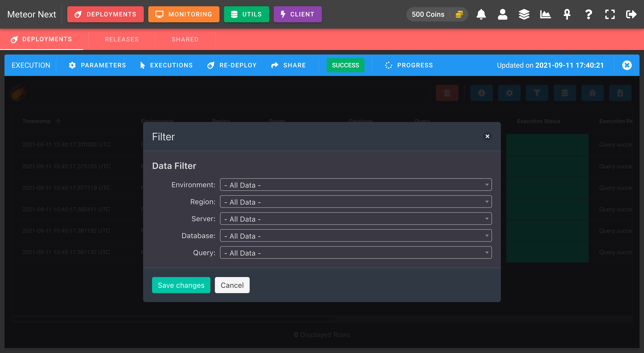Click the database stack toolbar button

[565, 93]
